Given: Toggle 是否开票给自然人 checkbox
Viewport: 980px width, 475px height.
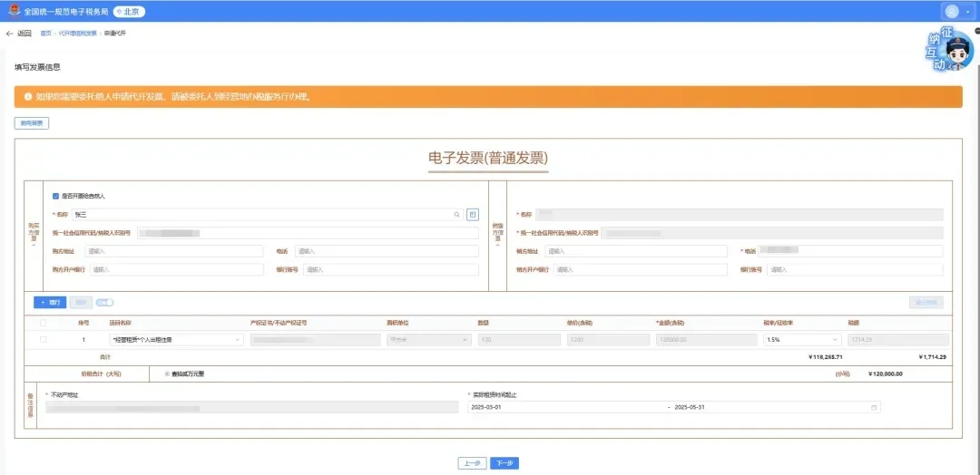Looking at the screenshot, I should pyautogui.click(x=56, y=196).
